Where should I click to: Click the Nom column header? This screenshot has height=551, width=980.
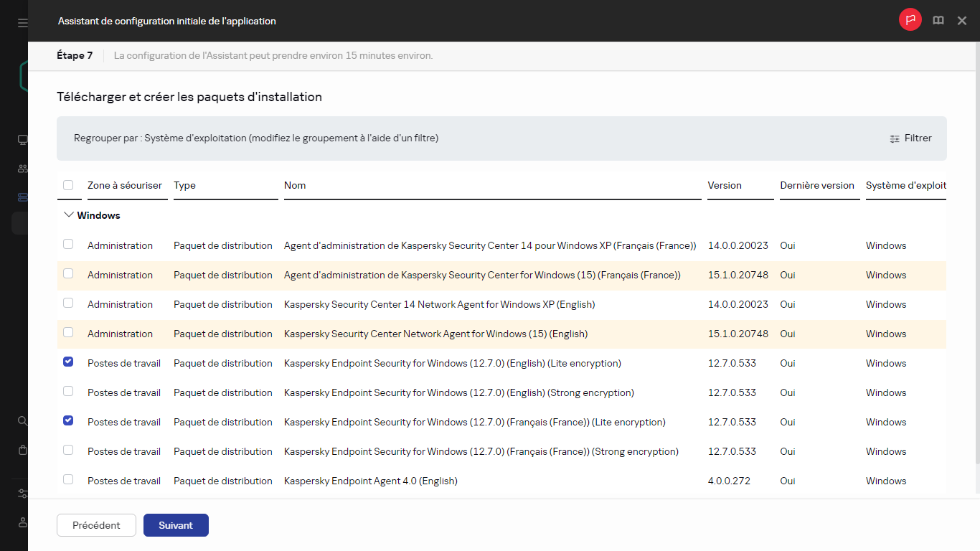point(295,185)
